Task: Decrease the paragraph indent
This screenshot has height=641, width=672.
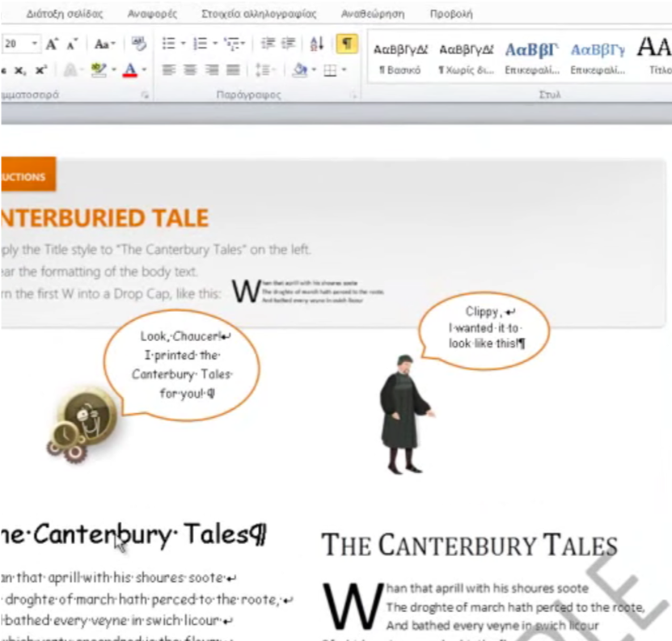Action: click(268, 44)
